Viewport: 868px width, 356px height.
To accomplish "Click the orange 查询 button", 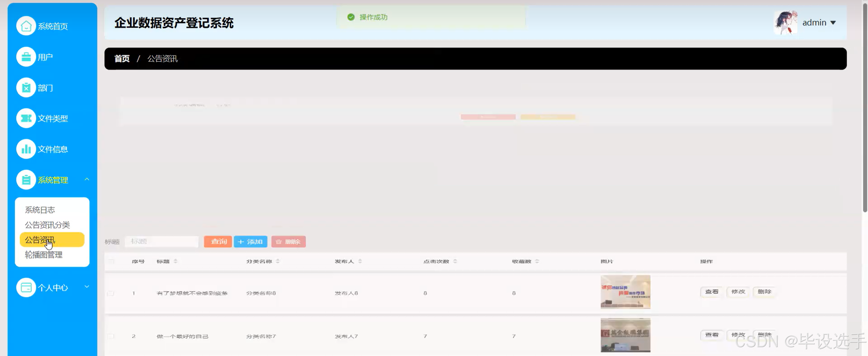I will 218,242.
